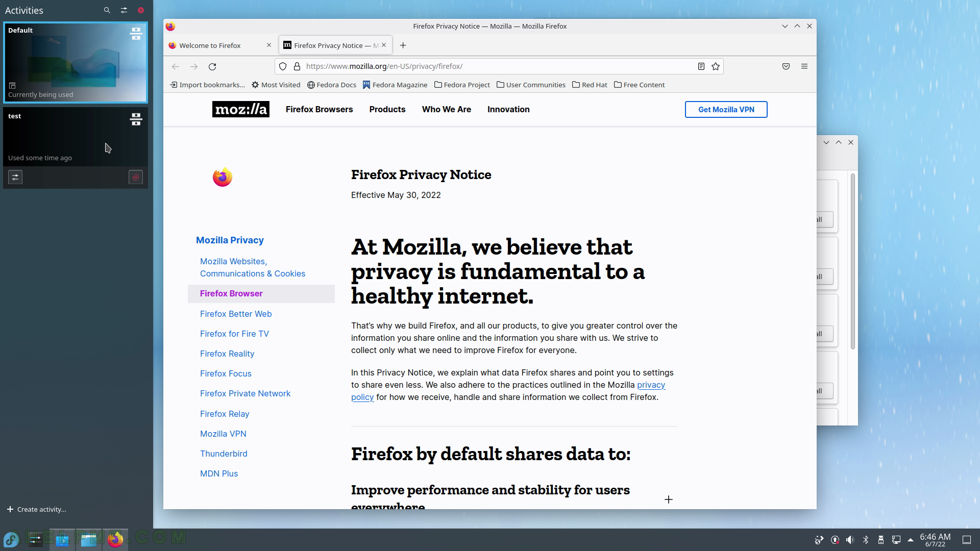
Task: Open Mozilla Websites, Communications & Cookies link
Action: [253, 267]
